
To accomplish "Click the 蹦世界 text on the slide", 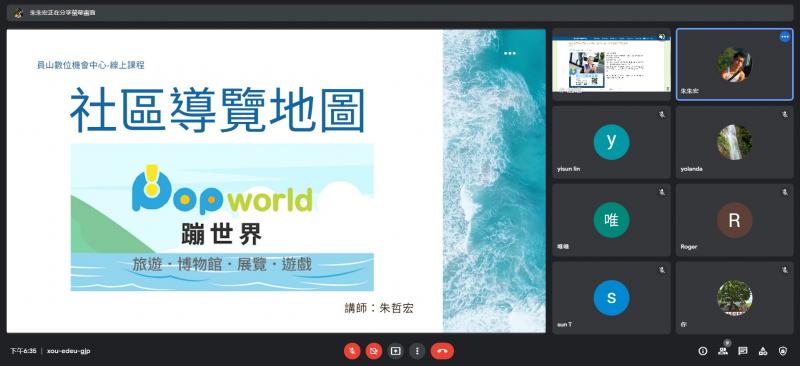I will (x=221, y=234).
